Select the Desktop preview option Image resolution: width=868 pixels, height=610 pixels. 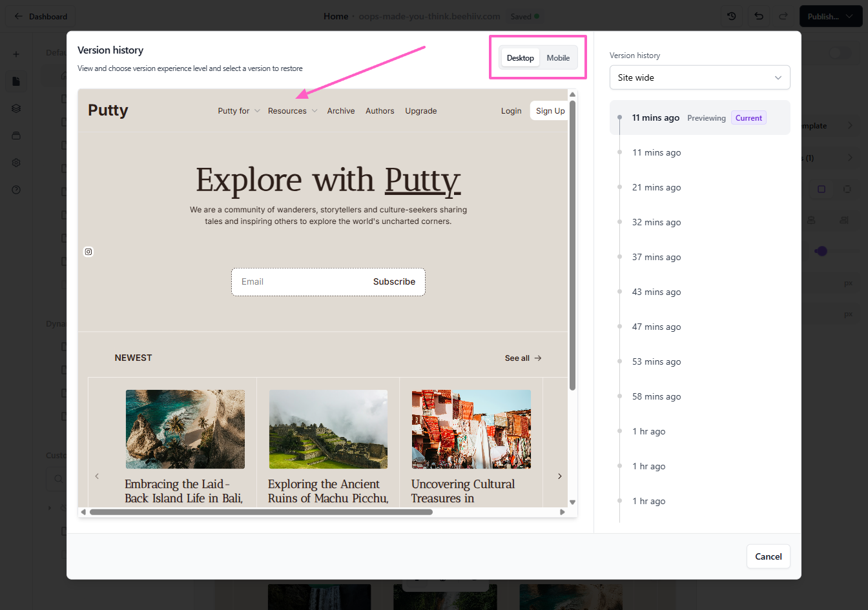click(520, 58)
